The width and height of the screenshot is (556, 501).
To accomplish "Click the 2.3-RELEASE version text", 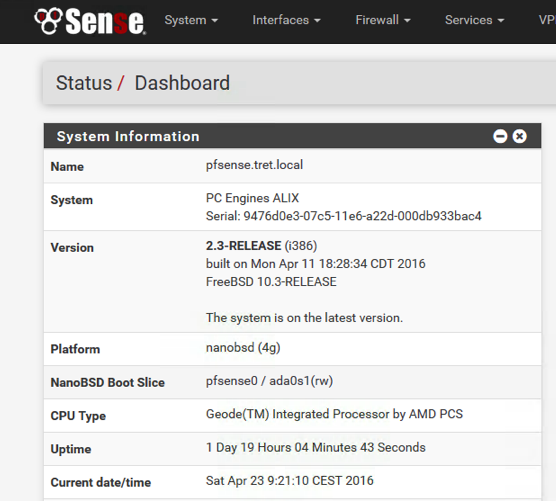I will 244,246.
